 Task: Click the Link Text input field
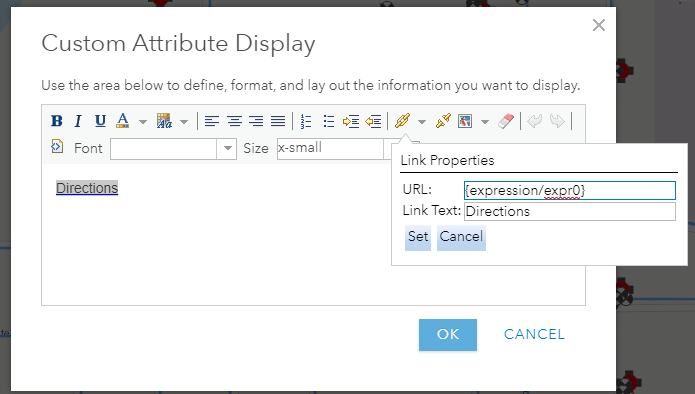(x=570, y=211)
